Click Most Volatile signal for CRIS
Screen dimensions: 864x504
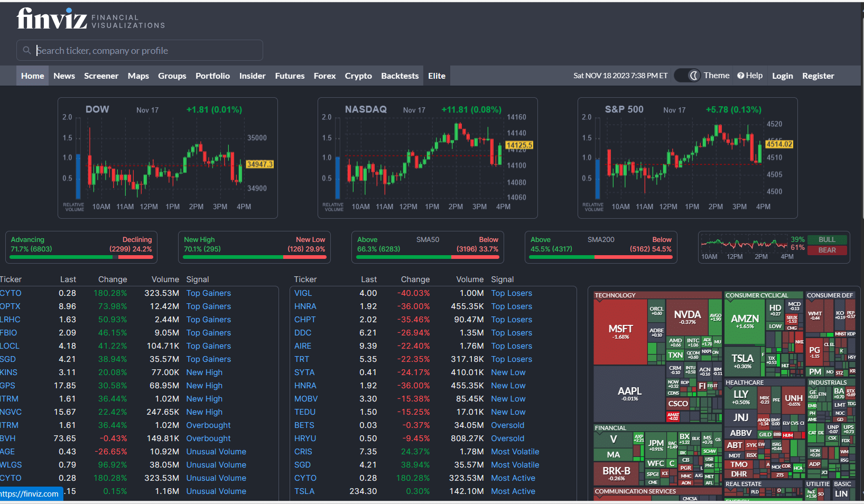point(515,452)
